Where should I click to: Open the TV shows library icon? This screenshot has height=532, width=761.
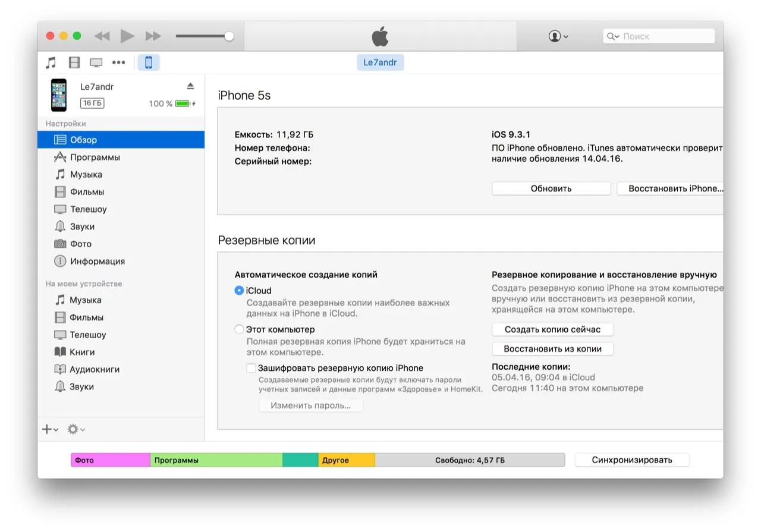tap(96, 62)
